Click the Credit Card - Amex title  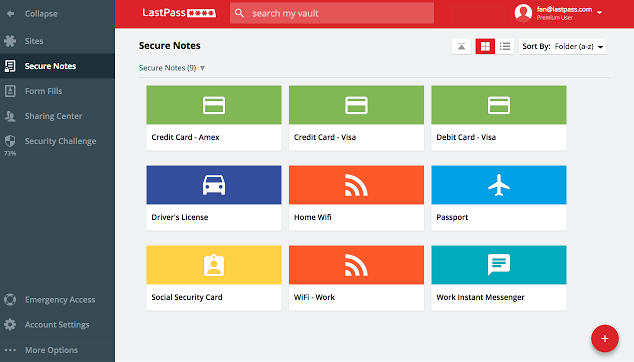click(x=185, y=137)
